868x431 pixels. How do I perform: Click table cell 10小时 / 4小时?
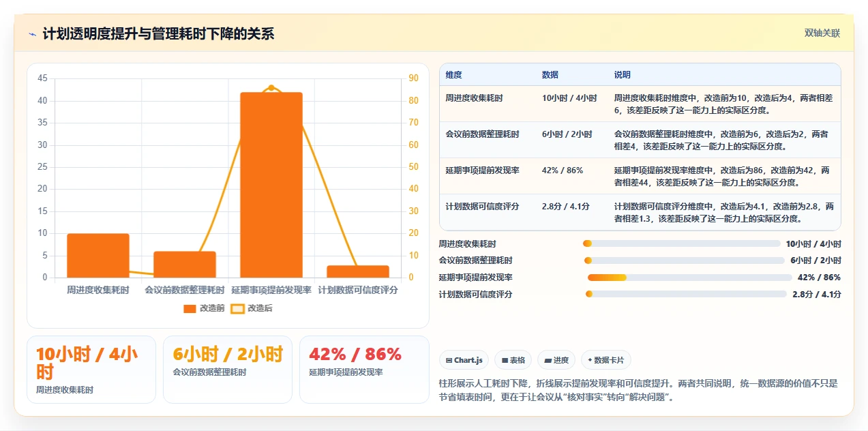point(569,98)
